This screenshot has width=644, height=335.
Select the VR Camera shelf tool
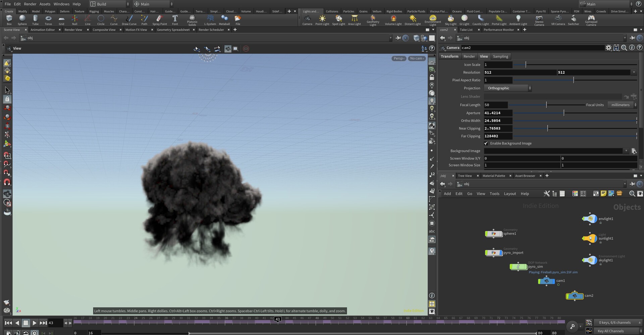point(558,19)
